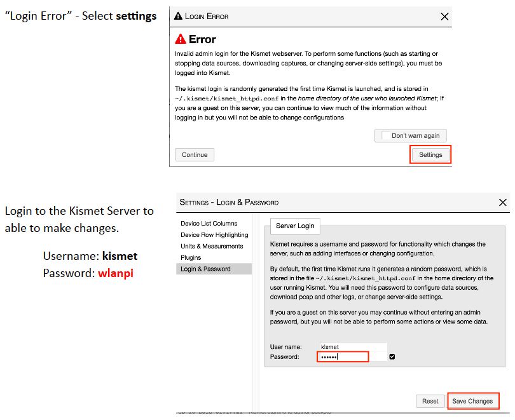The height and width of the screenshot is (420, 515).
Task: Close the Settings - Login & Password dialog
Action: coord(502,202)
